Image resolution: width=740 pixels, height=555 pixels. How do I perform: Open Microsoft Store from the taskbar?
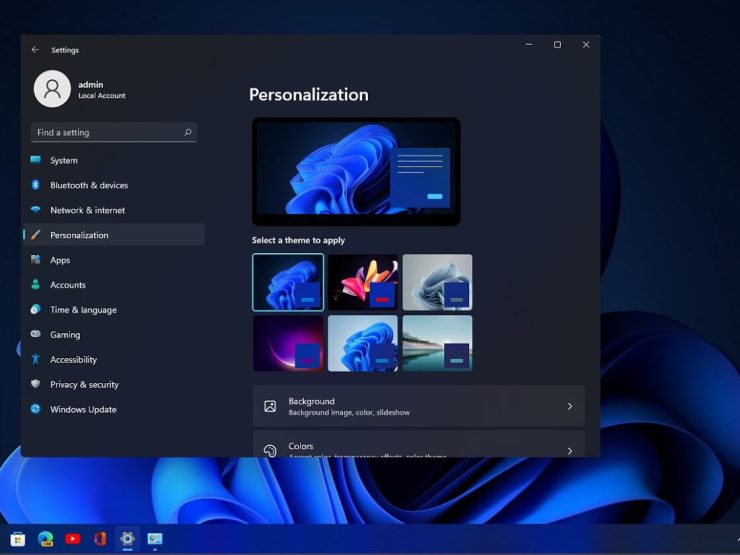(x=18, y=538)
